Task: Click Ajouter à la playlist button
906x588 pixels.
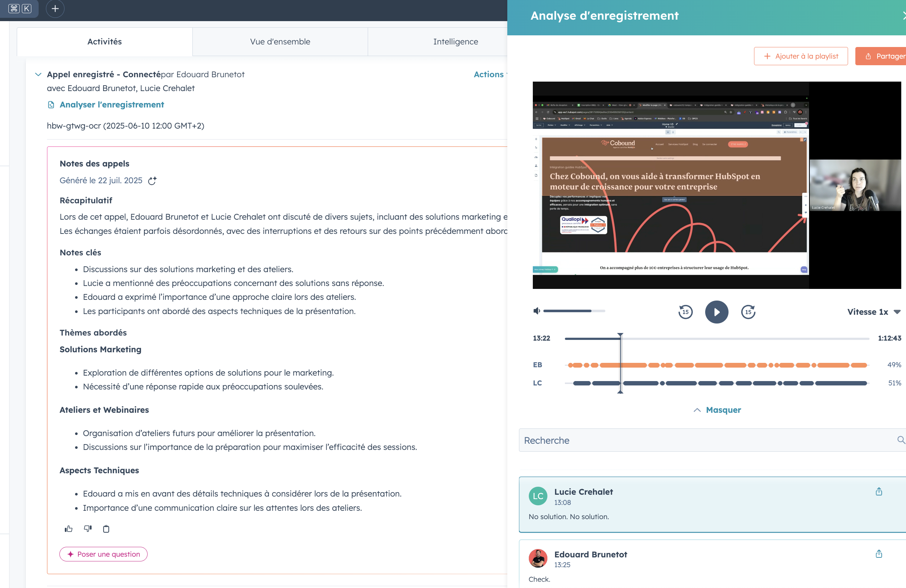Action: pyautogui.click(x=801, y=56)
